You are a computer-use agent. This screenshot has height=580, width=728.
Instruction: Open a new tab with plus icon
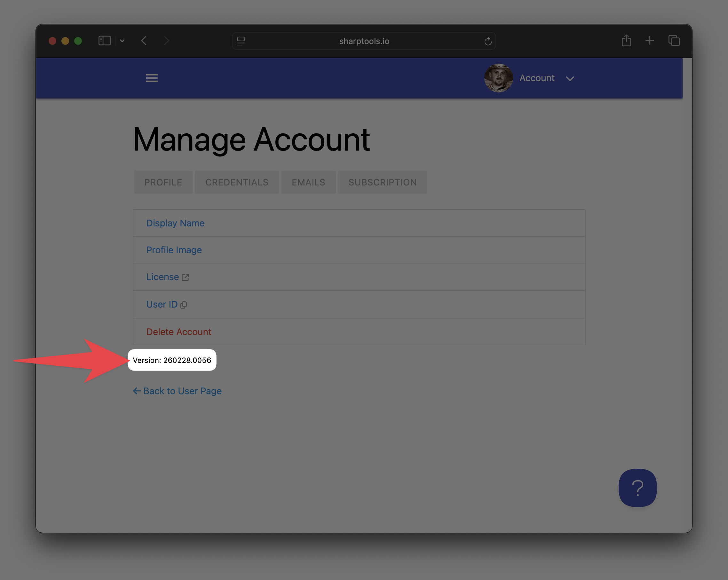coord(649,41)
